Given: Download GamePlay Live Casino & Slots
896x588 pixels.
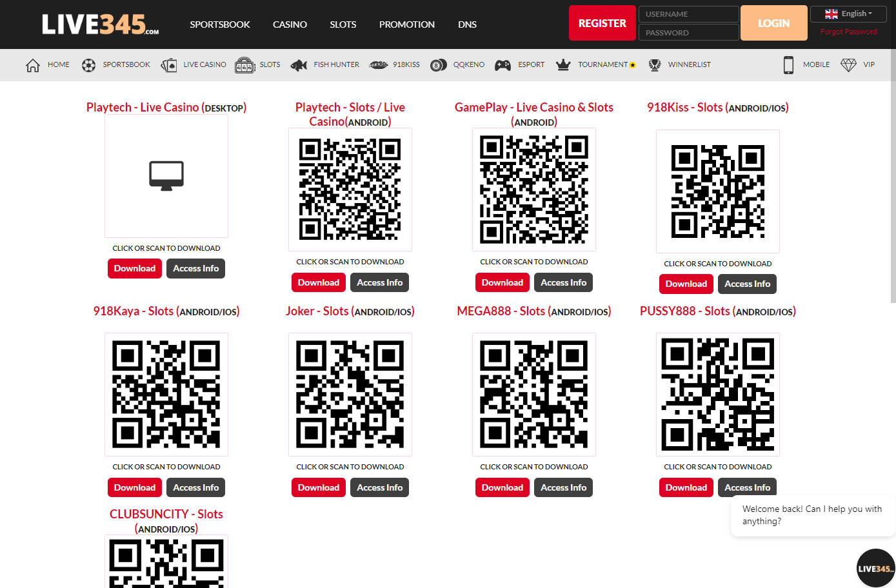Looking at the screenshot, I should (x=503, y=282).
